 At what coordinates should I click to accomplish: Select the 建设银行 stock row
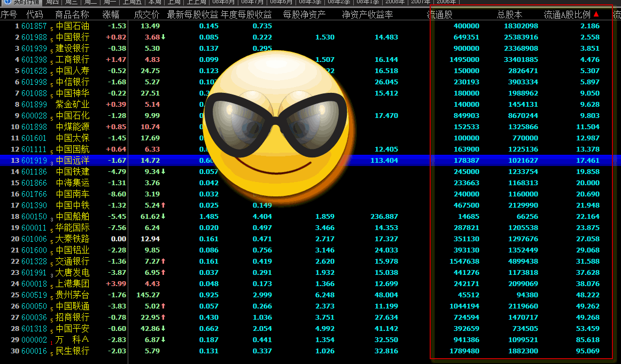click(310, 48)
